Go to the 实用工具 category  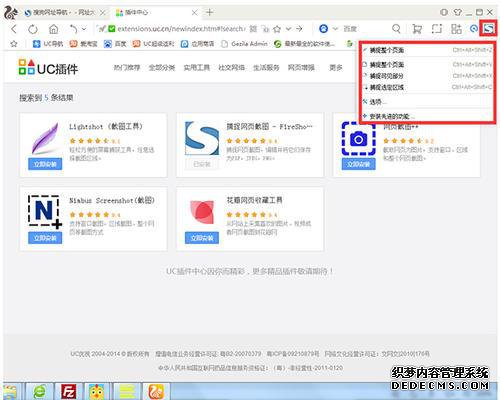coord(197,68)
